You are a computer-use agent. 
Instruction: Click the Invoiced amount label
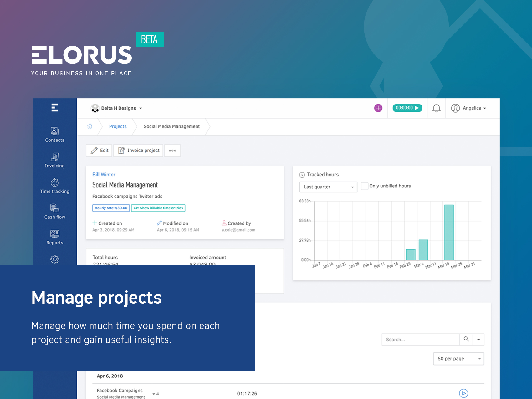(x=207, y=258)
